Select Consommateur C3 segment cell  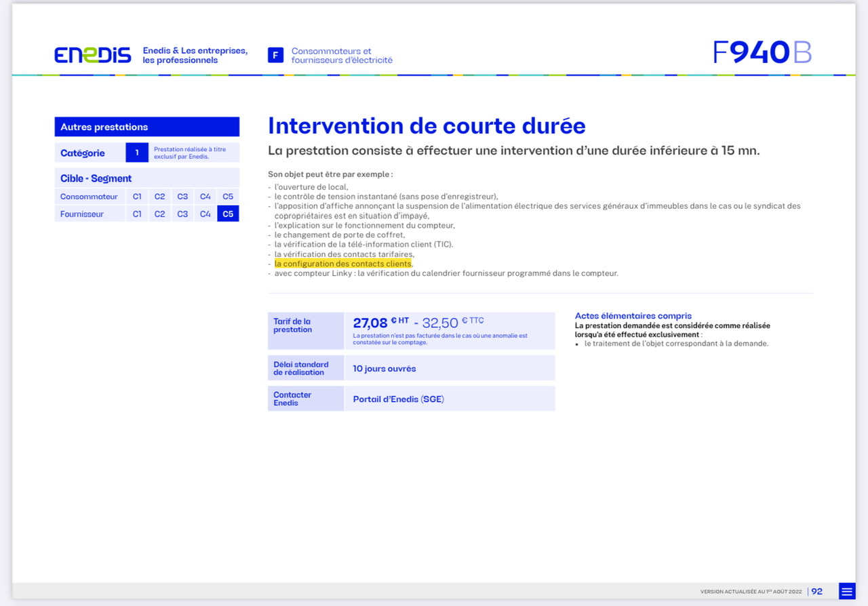pyautogui.click(x=182, y=197)
